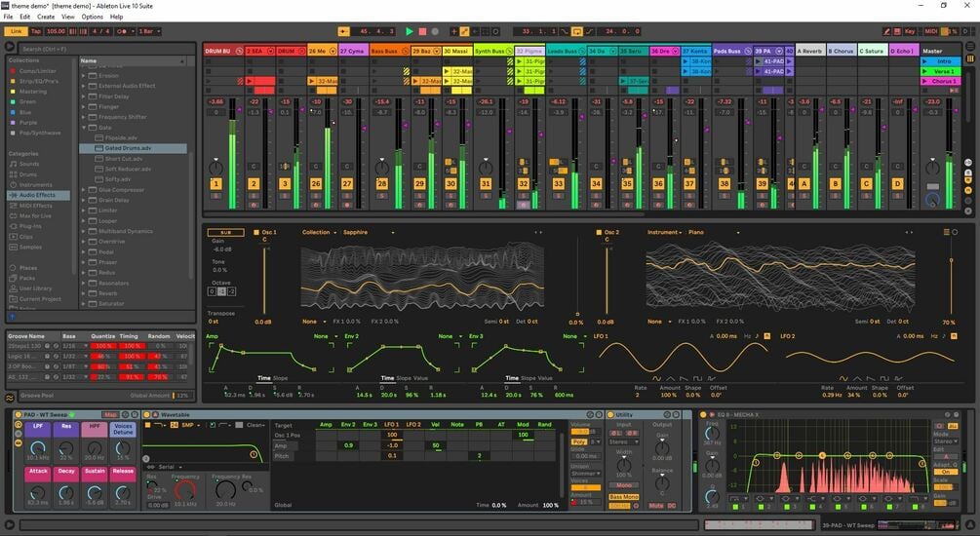Click the Map button on PAD - WT Sweep
The width and height of the screenshot is (980, 536).
point(110,415)
